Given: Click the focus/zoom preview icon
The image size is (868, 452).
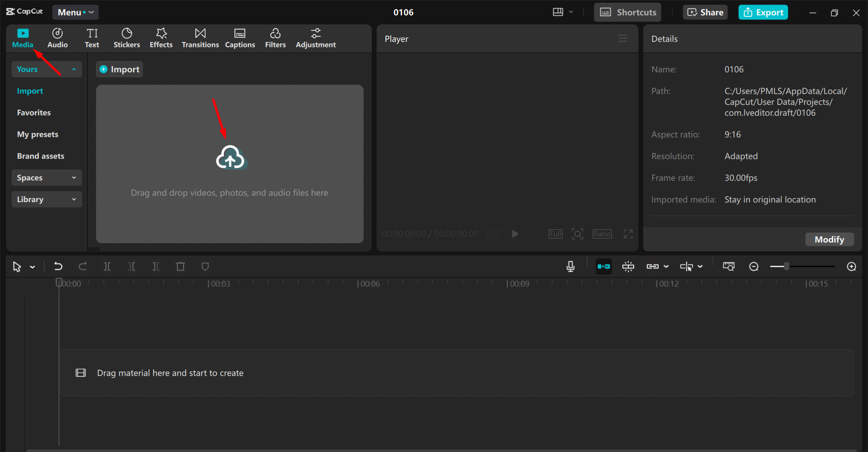Looking at the screenshot, I should pyautogui.click(x=578, y=234).
